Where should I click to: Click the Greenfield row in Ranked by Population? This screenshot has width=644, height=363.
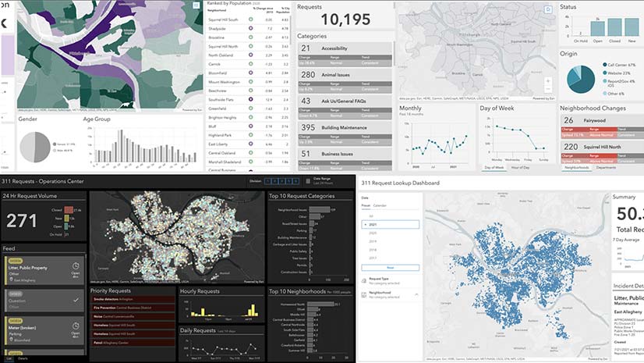[x=248, y=109]
